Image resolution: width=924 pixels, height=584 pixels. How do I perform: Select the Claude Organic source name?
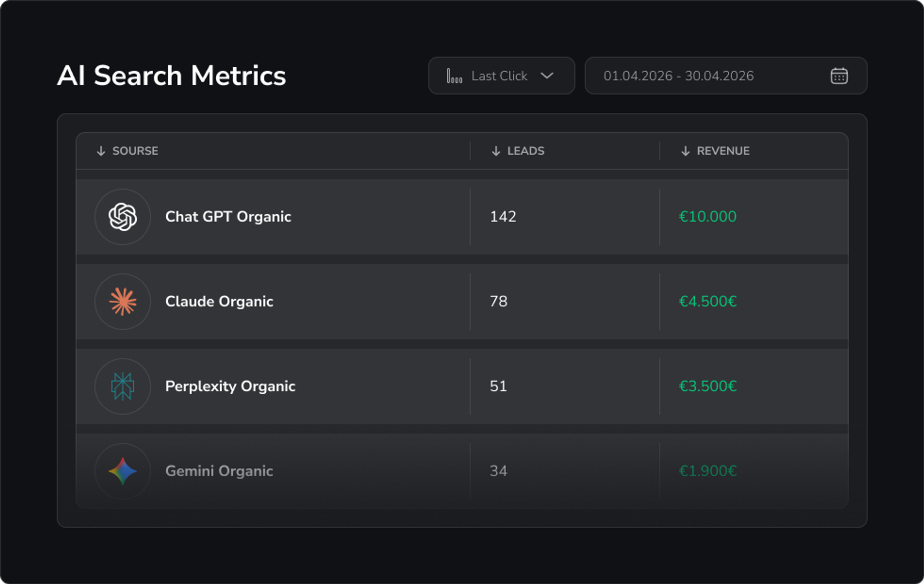[x=219, y=302]
